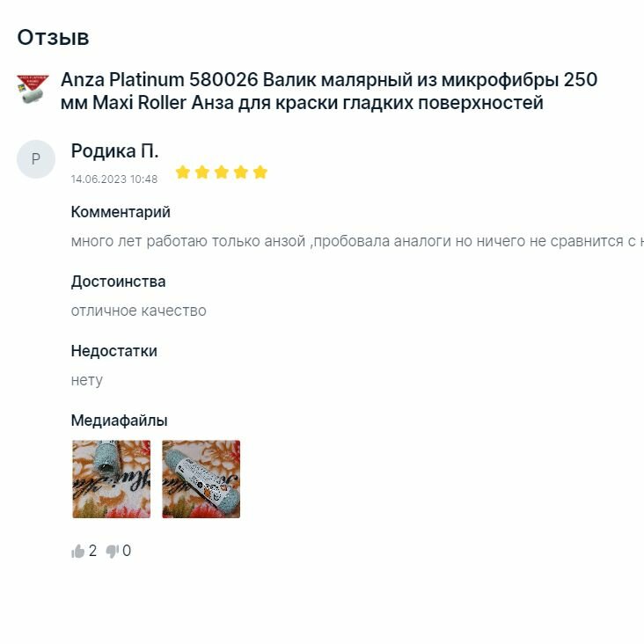Click the fifth rating star
This screenshot has height=644, width=644.
click(x=260, y=172)
